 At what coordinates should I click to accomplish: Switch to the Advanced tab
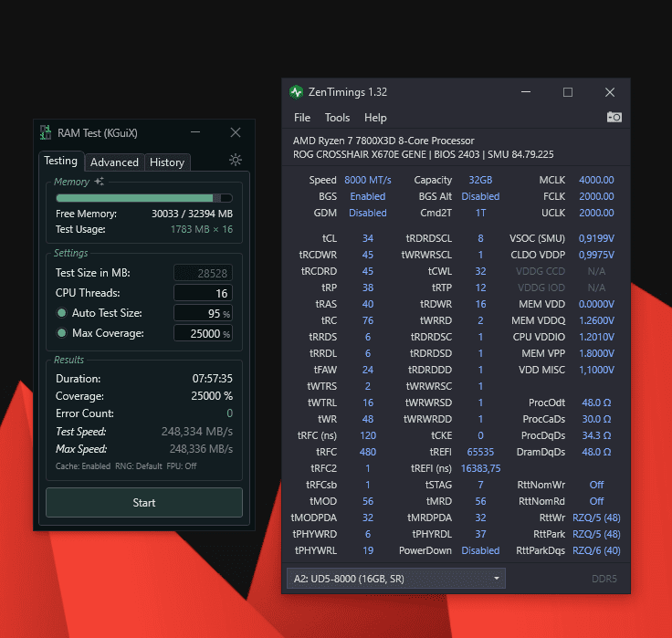[x=114, y=162]
